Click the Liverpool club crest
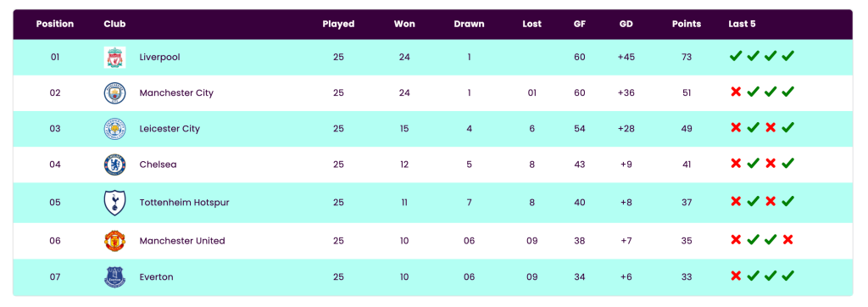 (x=114, y=57)
